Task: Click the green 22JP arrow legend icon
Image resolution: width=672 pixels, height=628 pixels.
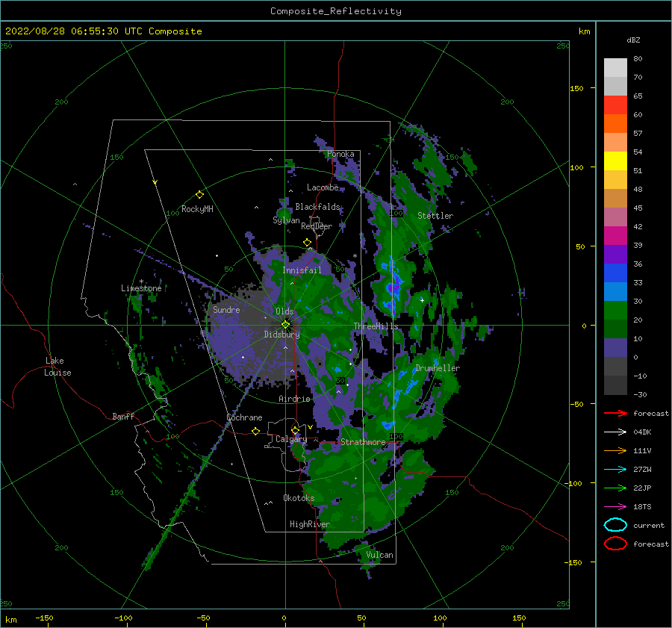Action: [615, 488]
